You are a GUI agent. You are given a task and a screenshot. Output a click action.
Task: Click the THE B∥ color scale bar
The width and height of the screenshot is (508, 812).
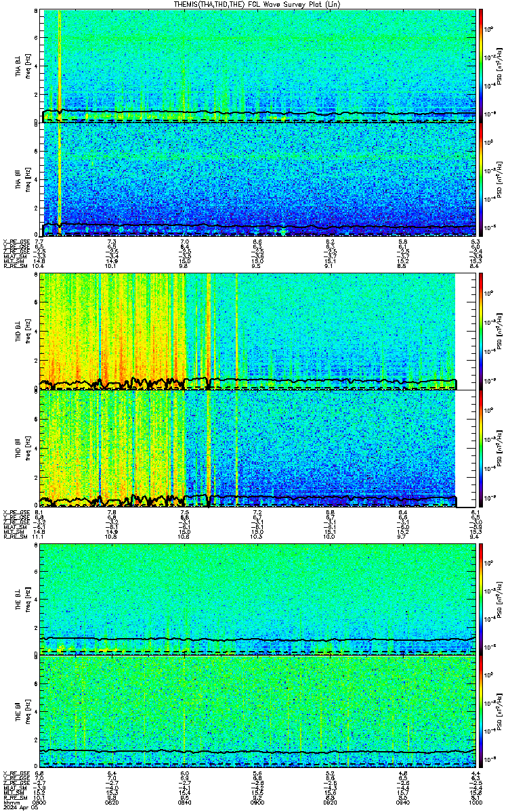tap(481, 713)
